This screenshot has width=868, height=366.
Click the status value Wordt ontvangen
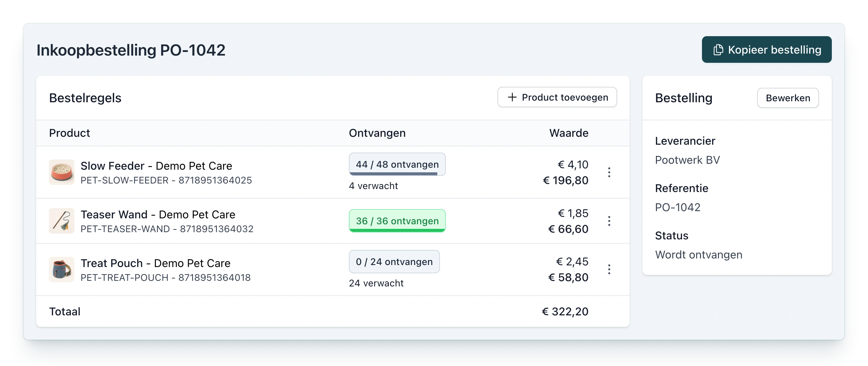699,255
